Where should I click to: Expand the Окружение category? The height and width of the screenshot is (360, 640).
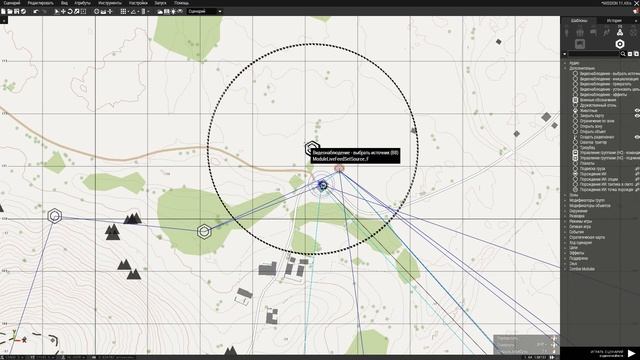click(x=565, y=211)
